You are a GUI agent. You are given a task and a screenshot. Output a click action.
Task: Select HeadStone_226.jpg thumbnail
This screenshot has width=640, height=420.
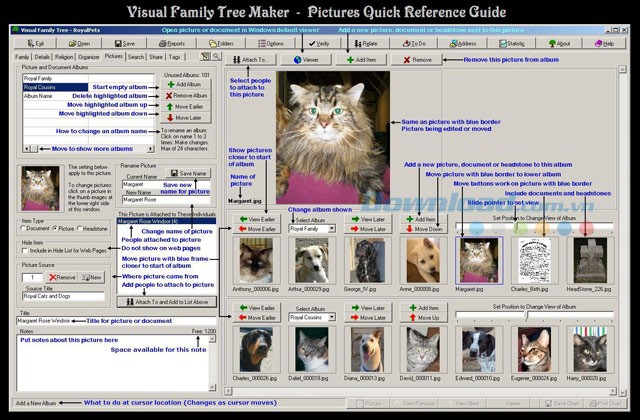(x=590, y=260)
